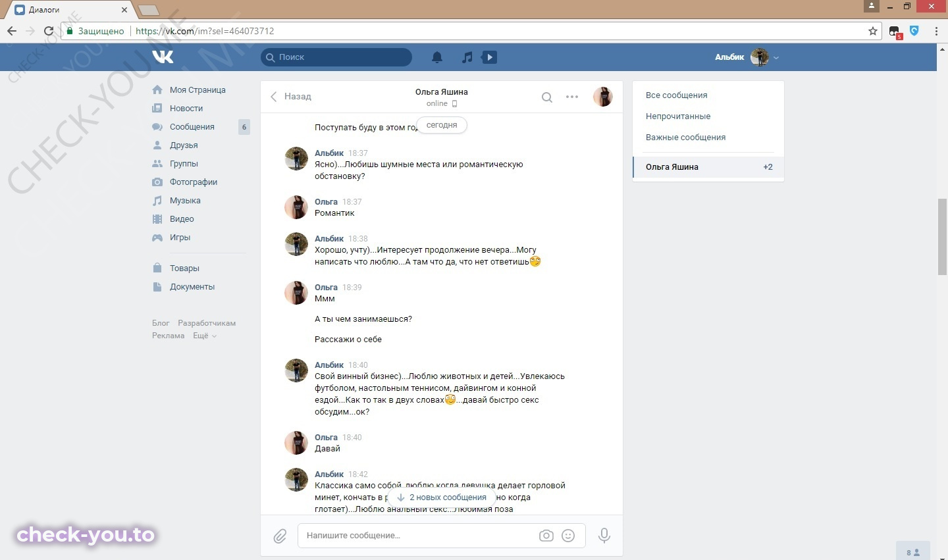
Task: Click Ольга Яшина avatar in chat header
Action: pos(603,97)
